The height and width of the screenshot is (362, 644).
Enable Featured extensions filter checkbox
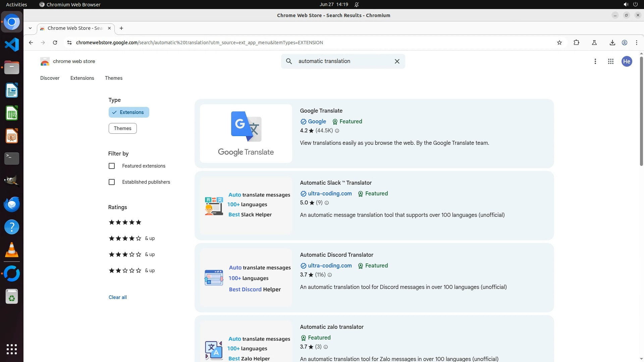pyautogui.click(x=112, y=166)
